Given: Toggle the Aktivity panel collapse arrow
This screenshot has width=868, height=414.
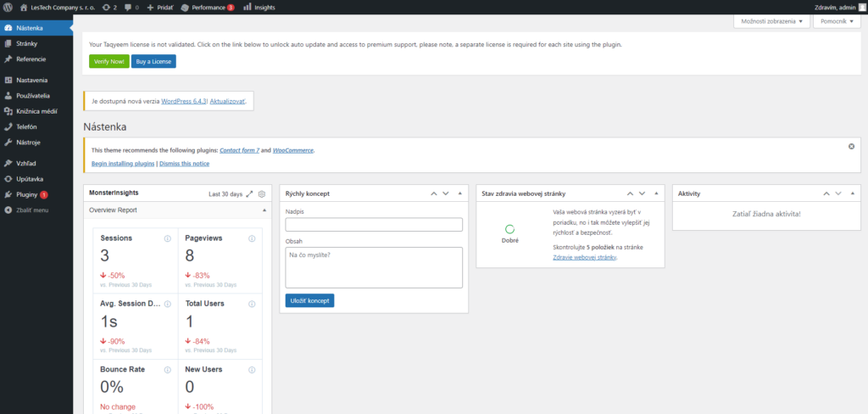Looking at the screenshot, I should [852, 193].
